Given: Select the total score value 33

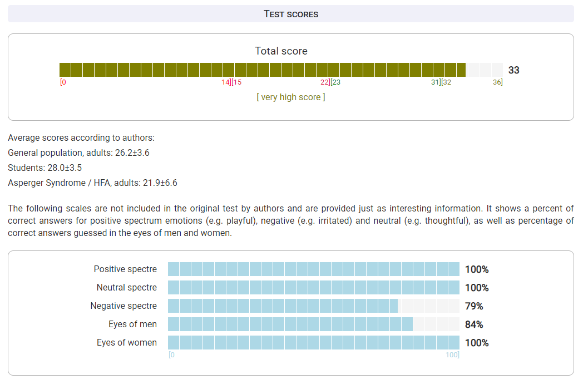Looking at the screenshot, I should (x=513, y=70).
